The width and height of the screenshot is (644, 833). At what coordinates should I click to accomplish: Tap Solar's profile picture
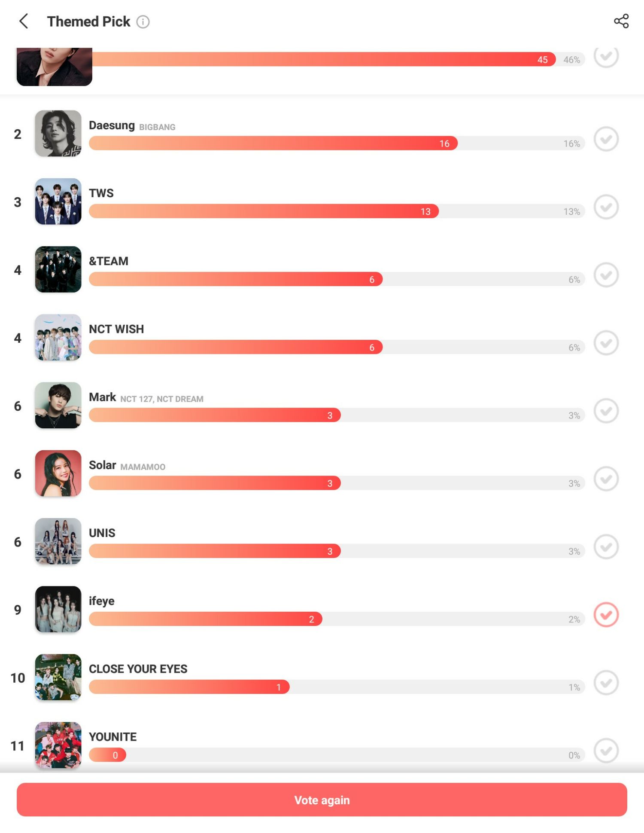[58, 473]
